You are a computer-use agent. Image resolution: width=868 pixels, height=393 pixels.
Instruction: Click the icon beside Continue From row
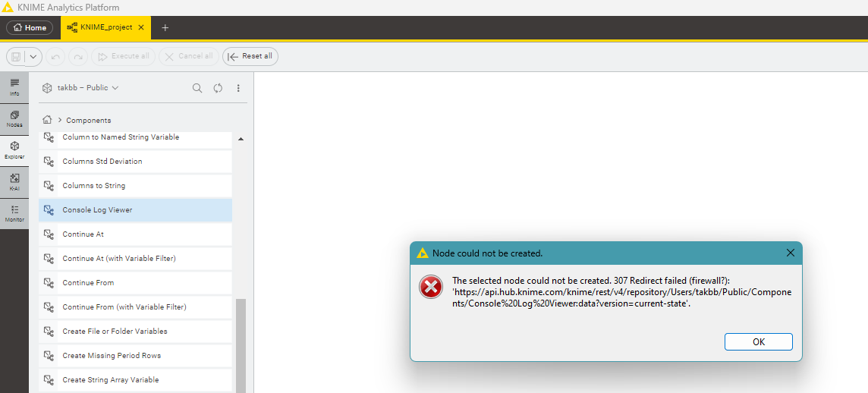pyautogui.click(x=49, y=283)
